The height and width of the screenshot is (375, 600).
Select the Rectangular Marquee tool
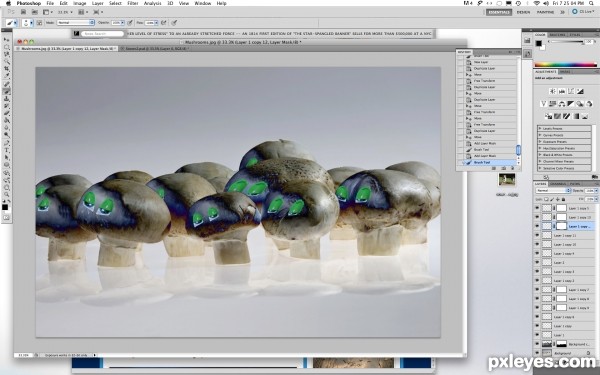(x=7, y=47)
